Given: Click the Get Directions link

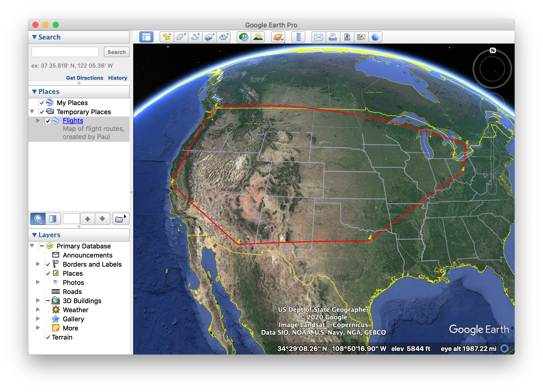Looking at the screenshot, I should 85,78.
